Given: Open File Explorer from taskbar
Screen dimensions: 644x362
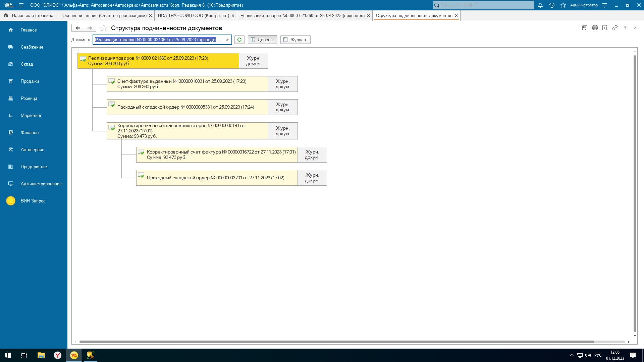Looking at the screenshot, I should [41, 355].
